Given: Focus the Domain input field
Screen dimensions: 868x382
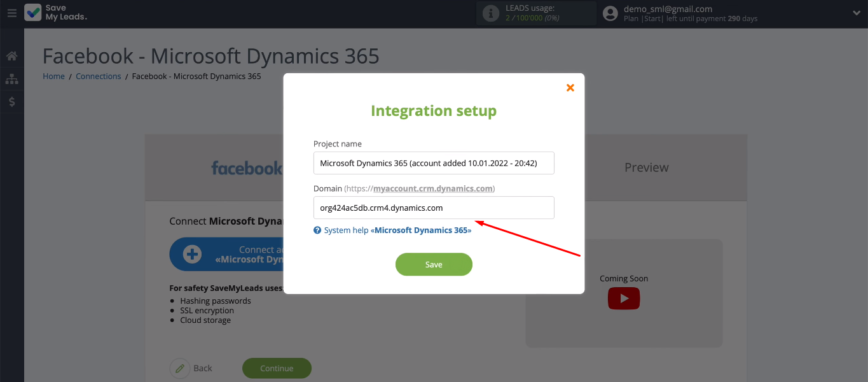Looking at the screenshot, I should [434, 208].
